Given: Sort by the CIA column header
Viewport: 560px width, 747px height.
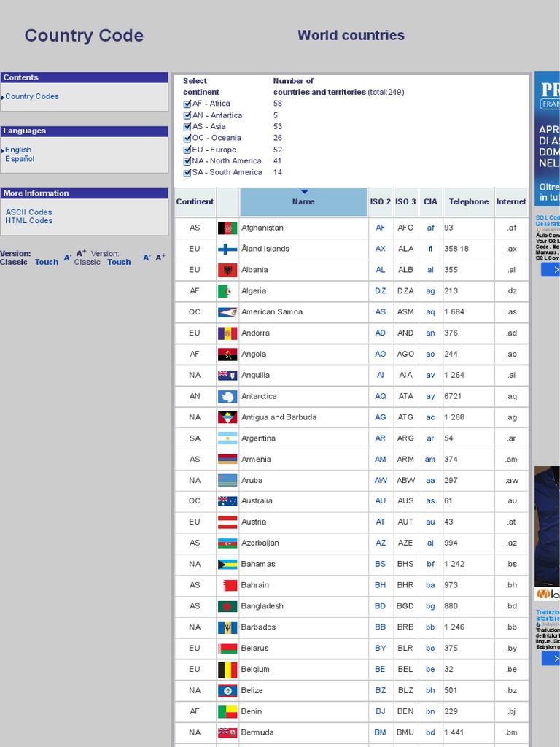Looking at the screenshot, I should pyautogui.click(x=430, y=202).
